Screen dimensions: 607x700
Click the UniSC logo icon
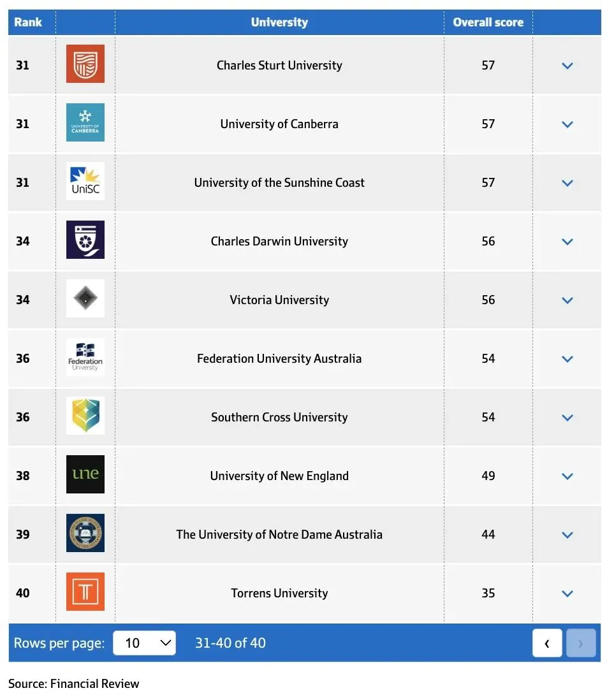click(x=85, y=181)
